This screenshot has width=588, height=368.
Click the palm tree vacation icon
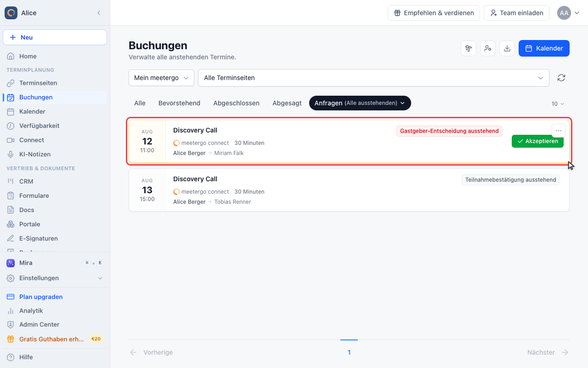click(469, 48)
